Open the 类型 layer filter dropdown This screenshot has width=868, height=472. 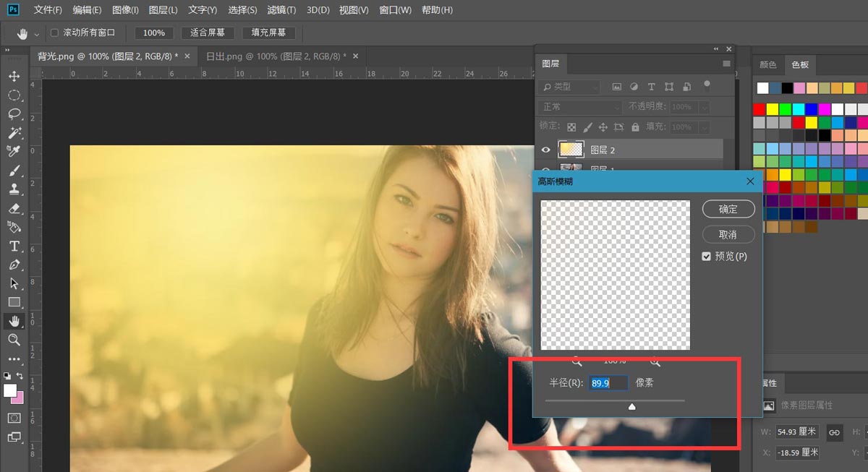click(x=569, y=87)
